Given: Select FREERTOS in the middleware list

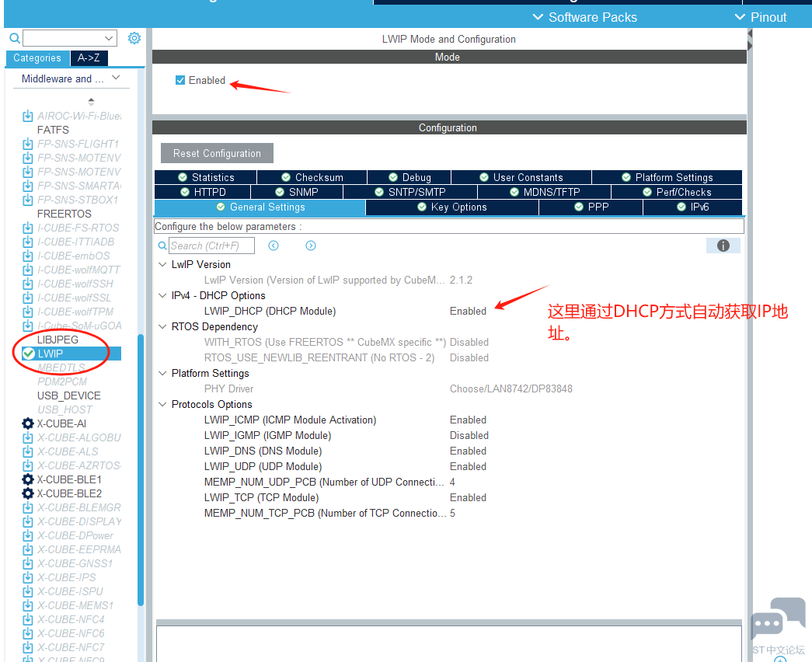Looking at the screenshot, I should [64, 214].
